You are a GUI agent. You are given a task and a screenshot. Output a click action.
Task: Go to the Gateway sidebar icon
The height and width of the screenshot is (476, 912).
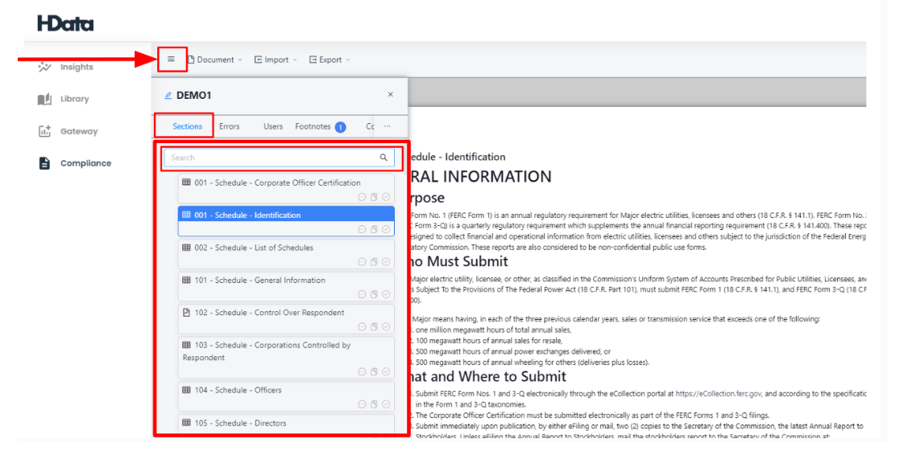point(45,131)
